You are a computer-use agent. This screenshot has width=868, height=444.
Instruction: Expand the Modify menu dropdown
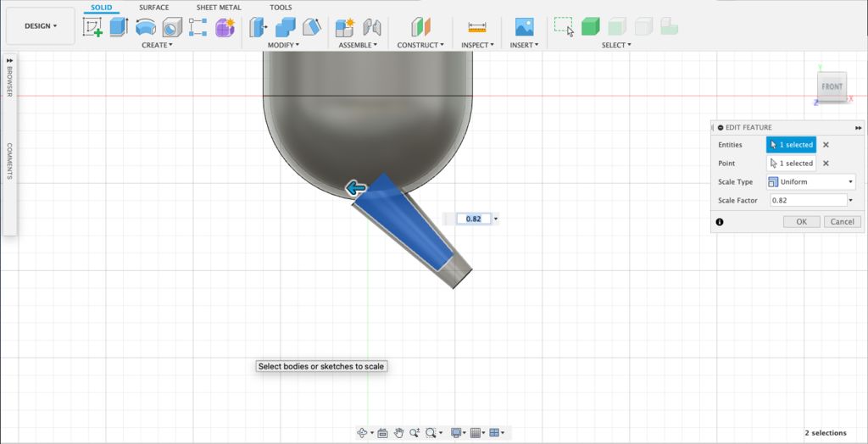pos(284,45)
